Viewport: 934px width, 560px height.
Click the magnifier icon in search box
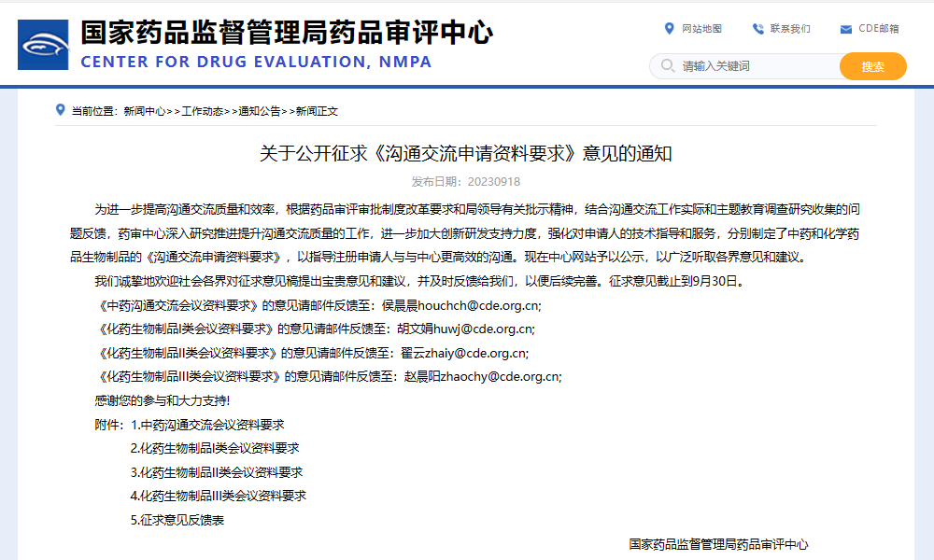tap(668, 65)
